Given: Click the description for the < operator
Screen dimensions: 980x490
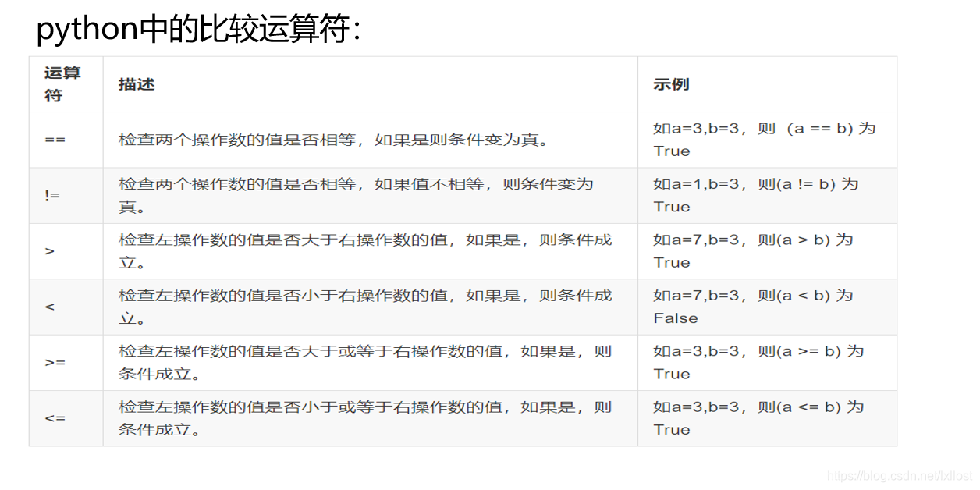Looking at the screenshot, I should click(370, 307).
